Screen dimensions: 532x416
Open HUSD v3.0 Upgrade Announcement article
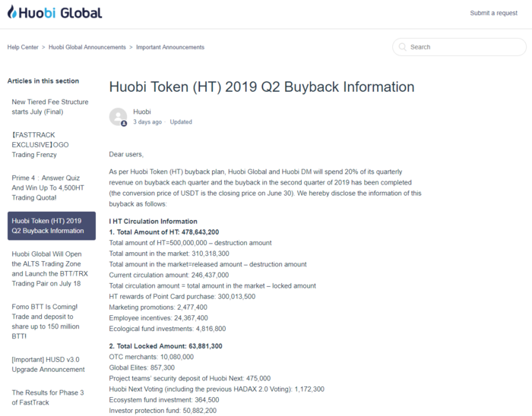click(x=48, y=364)
